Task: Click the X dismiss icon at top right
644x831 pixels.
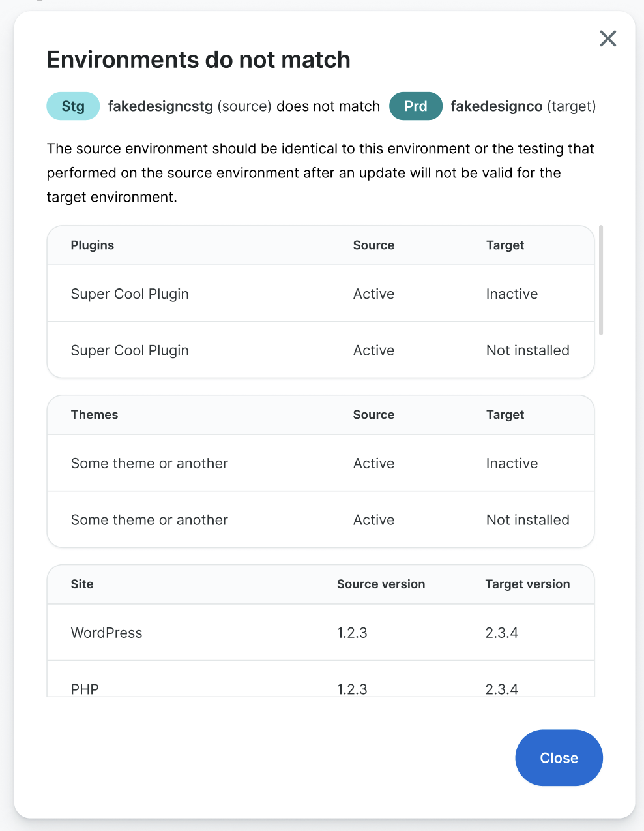Action: coord(607,38)
